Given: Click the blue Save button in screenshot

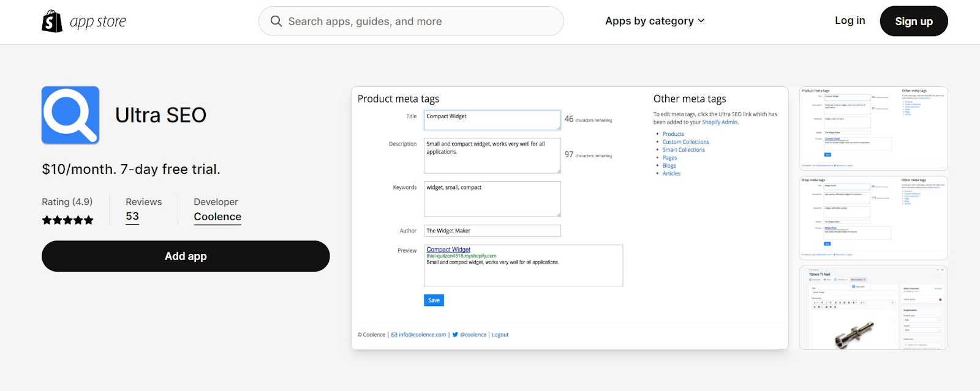Looking at the screenshot, I should click(x=434, y=300).
